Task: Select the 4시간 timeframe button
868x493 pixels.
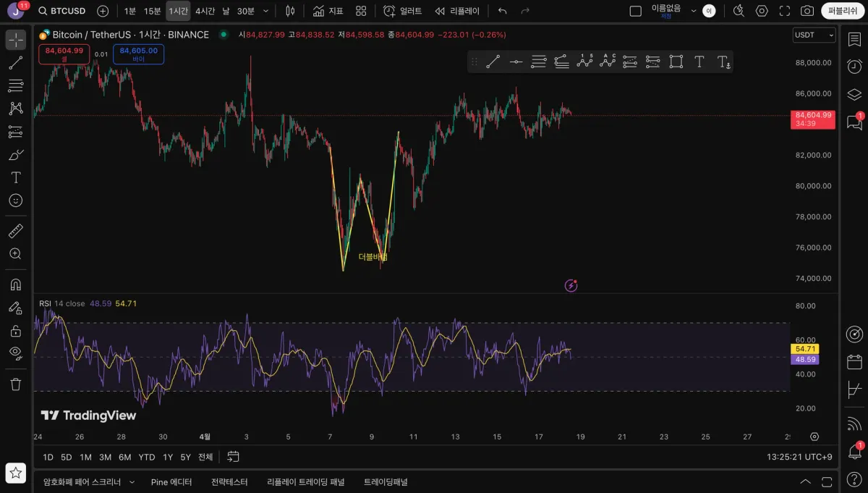Action: pos(205,11)
